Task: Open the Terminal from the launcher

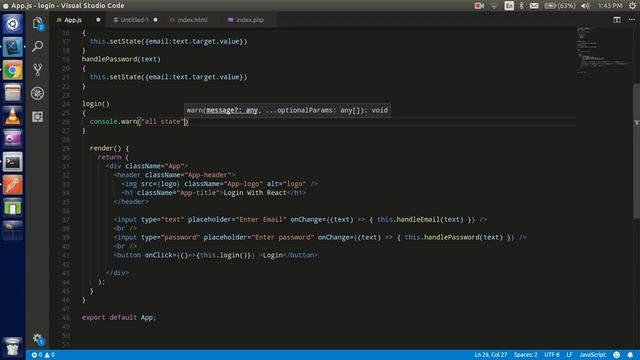Action: (x=12, y=162)
